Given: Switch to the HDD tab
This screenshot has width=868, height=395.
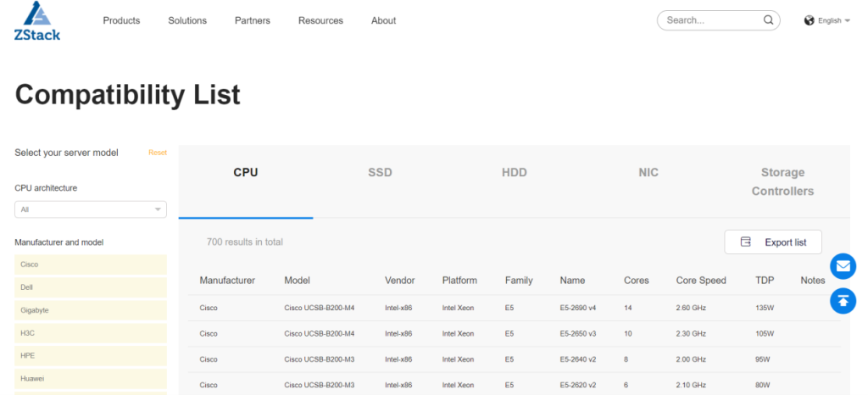Looking at the screenshot, I should coord(514,173).
